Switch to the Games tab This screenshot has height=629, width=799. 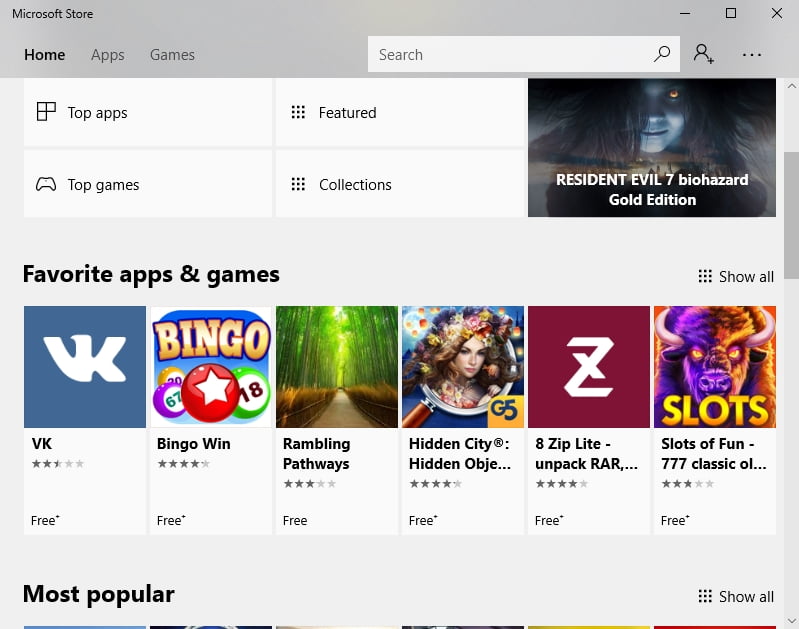point(172,55)
